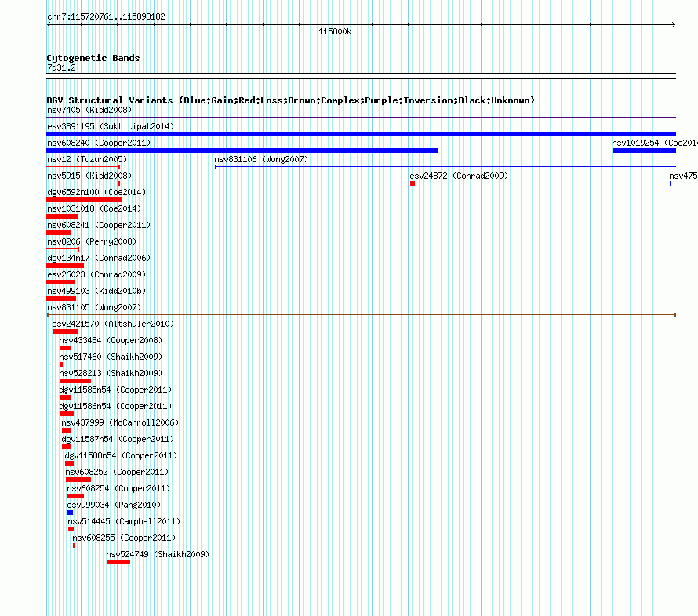
Task: Click the dgv11588n54 (Cooper2011) label
Action: pos(121,455)
